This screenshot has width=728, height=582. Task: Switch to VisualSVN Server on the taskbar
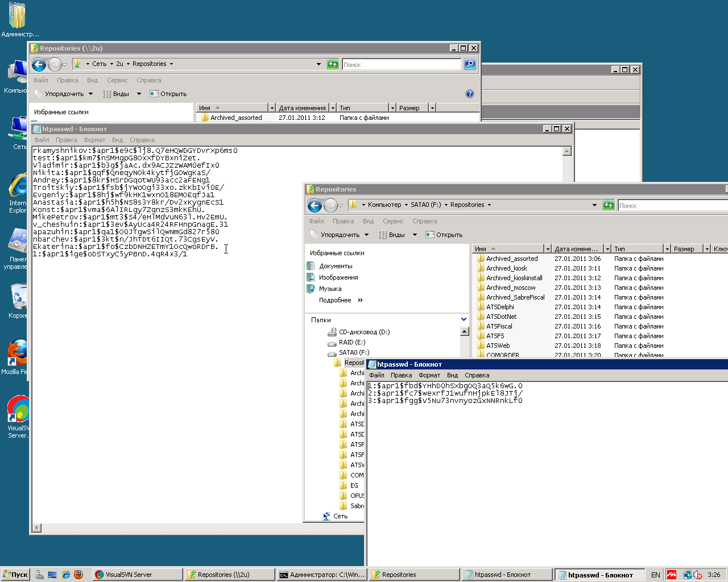pyautogui.click(x=137, y=575)
